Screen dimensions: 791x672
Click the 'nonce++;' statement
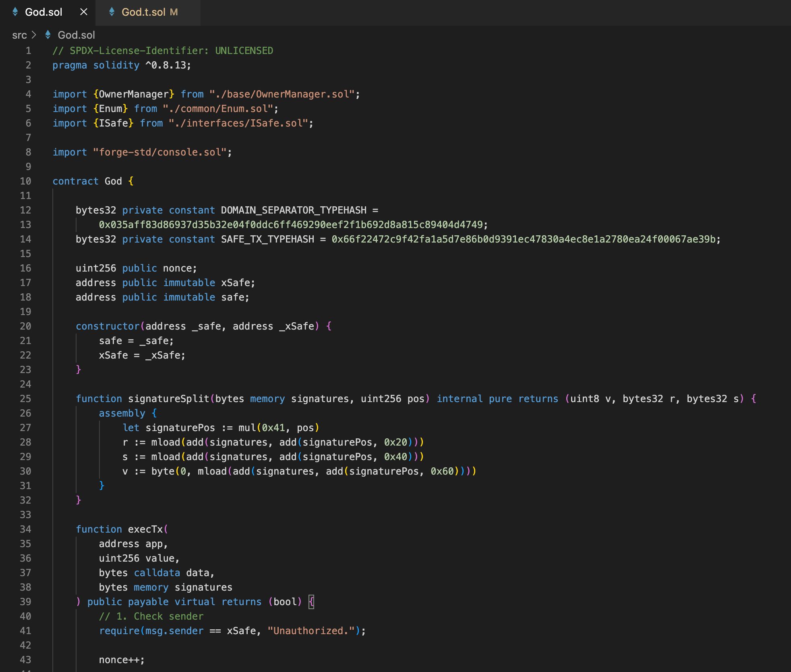coord(122,660)
